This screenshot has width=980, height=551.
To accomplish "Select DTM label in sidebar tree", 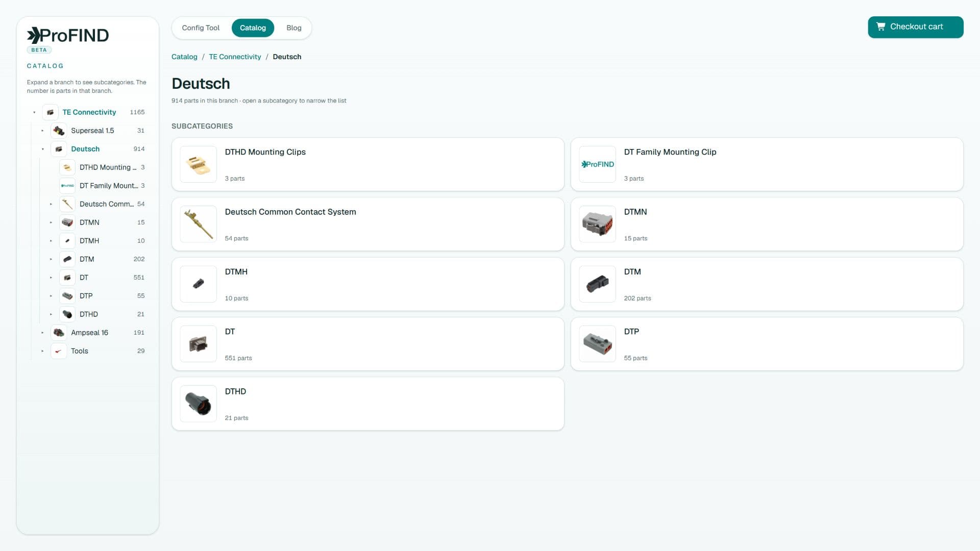I will pos(87,259).
